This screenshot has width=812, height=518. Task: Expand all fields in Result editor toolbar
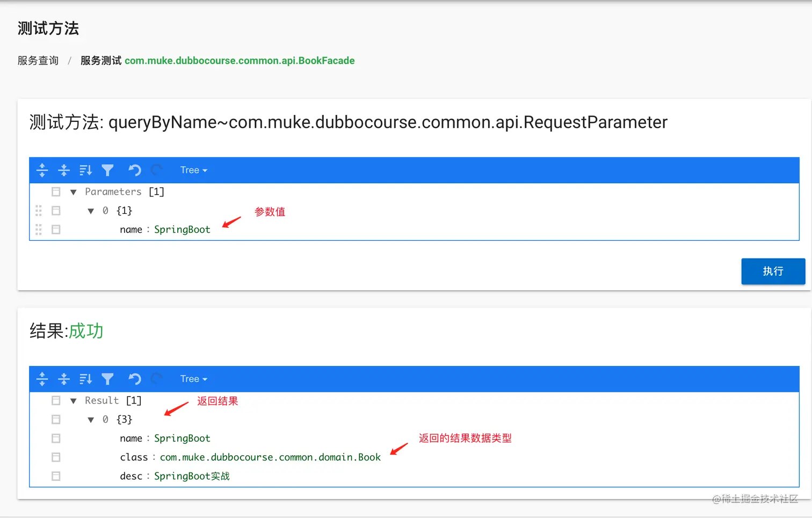point(42,379)
